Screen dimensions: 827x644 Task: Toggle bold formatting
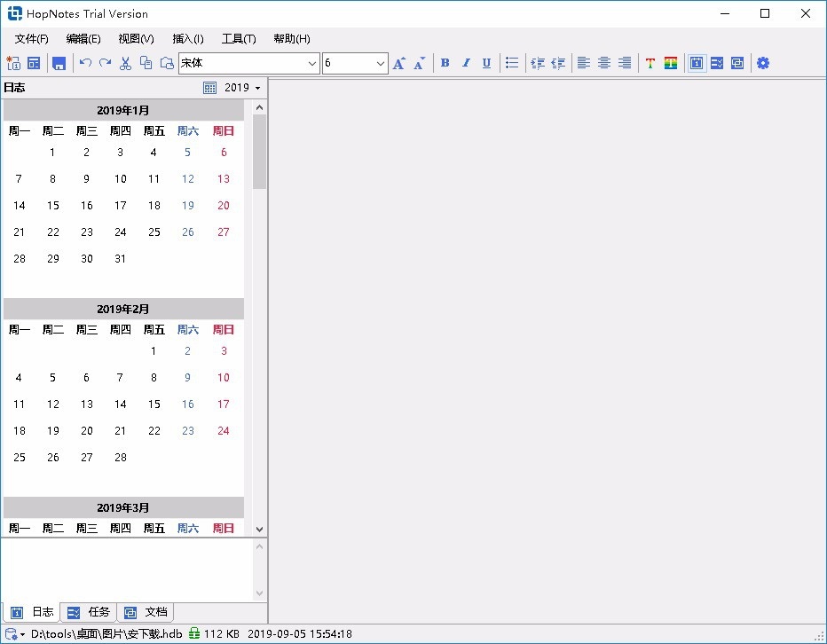coord(445,63)
